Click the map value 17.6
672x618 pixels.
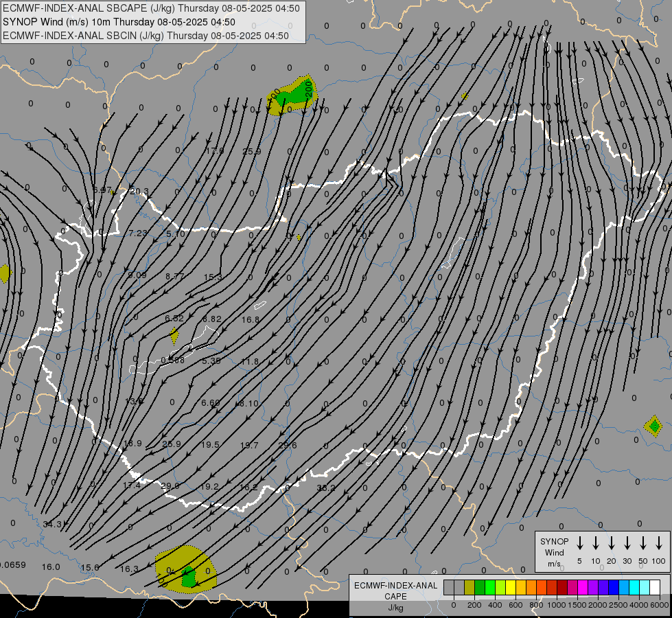214,150
